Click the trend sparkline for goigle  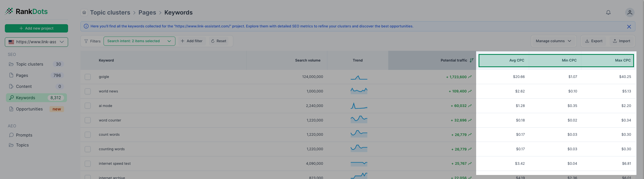pyautogui.click(x=359, y=77)
